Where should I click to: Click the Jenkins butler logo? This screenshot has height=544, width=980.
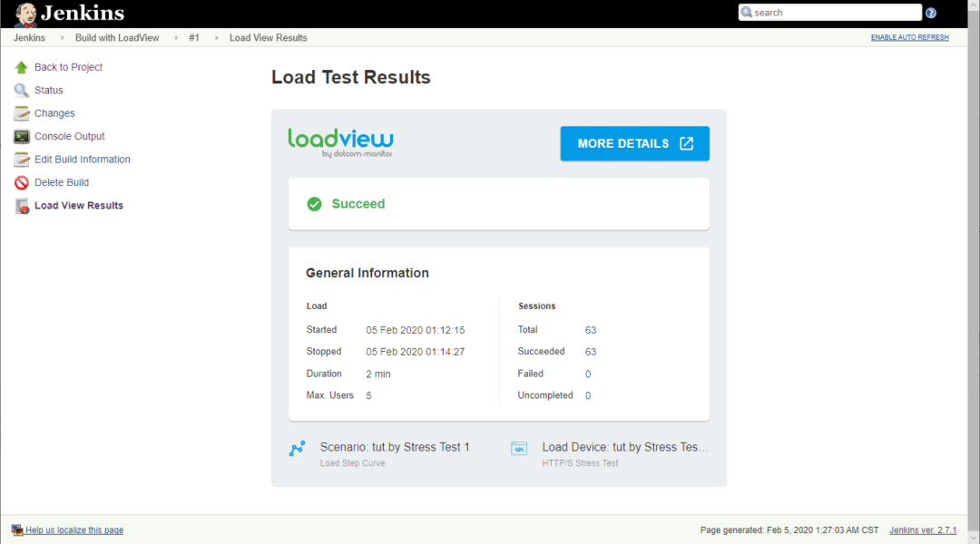tap(26, 14)
